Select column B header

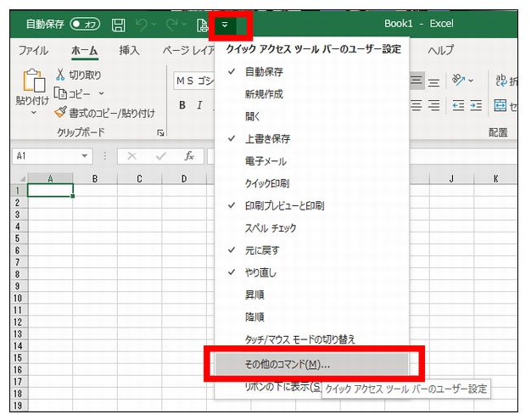(x=95, y=179)
